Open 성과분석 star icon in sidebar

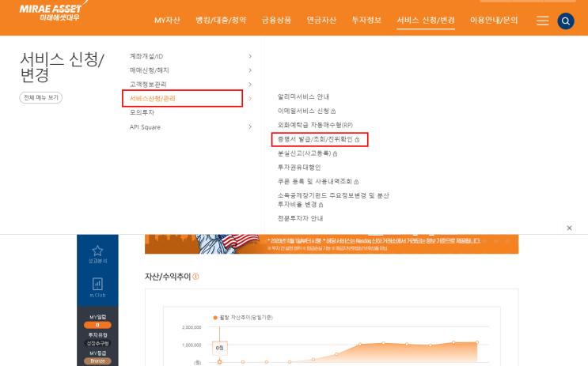coord(97,254)
